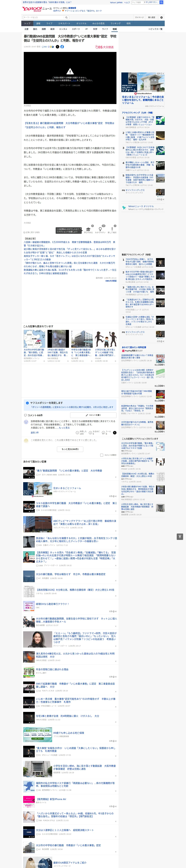The width and height of the screenshot is (186, 868).
Task: Select the ランキング tab
Action: (115, 24)
